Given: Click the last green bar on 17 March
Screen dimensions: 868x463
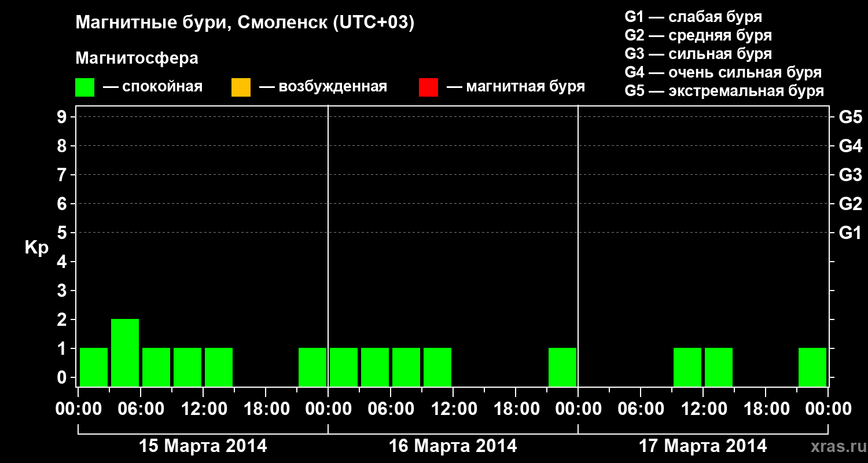Looking at the screenshot, I should 812,367.
